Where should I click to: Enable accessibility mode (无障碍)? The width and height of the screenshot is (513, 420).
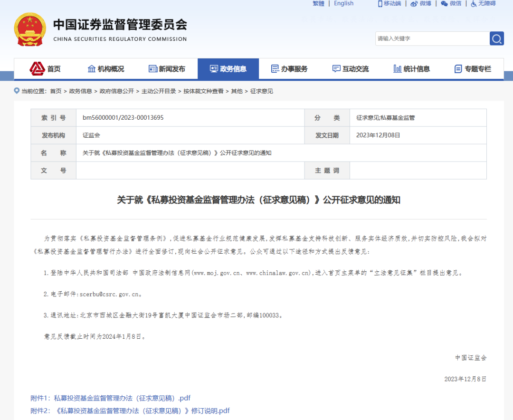(483, 3)
